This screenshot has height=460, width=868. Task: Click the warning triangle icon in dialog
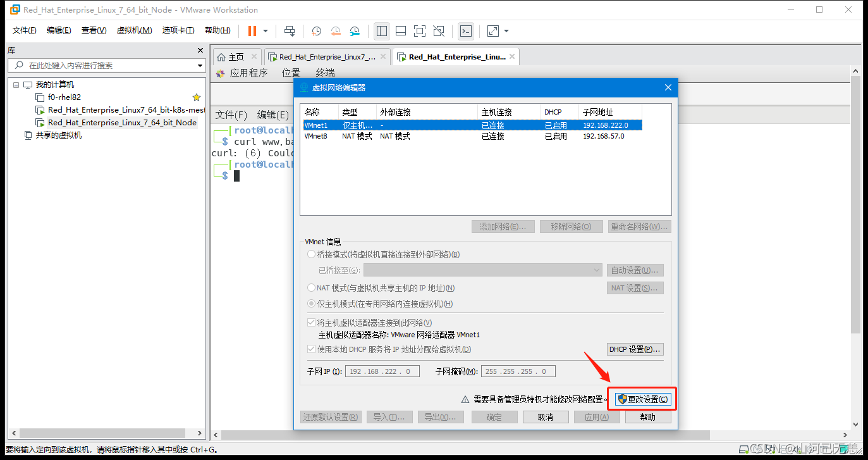[465, 399]
